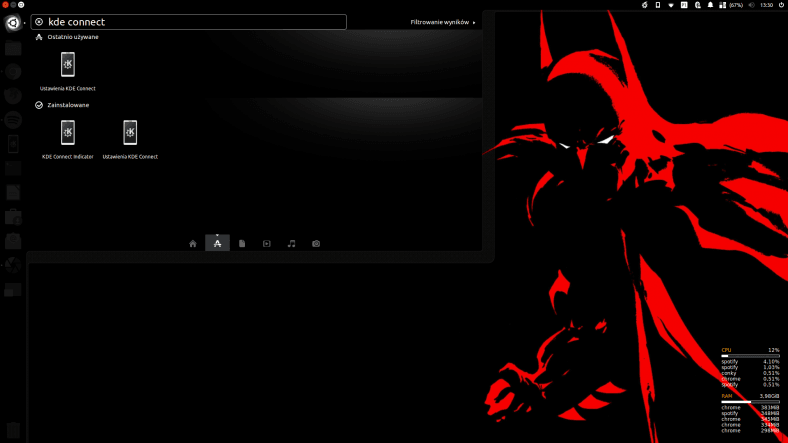The width and height of the screenshot is (788, 443).
Task: Open KDE Connect phone indicator in top bar
Action: [658, 5]
